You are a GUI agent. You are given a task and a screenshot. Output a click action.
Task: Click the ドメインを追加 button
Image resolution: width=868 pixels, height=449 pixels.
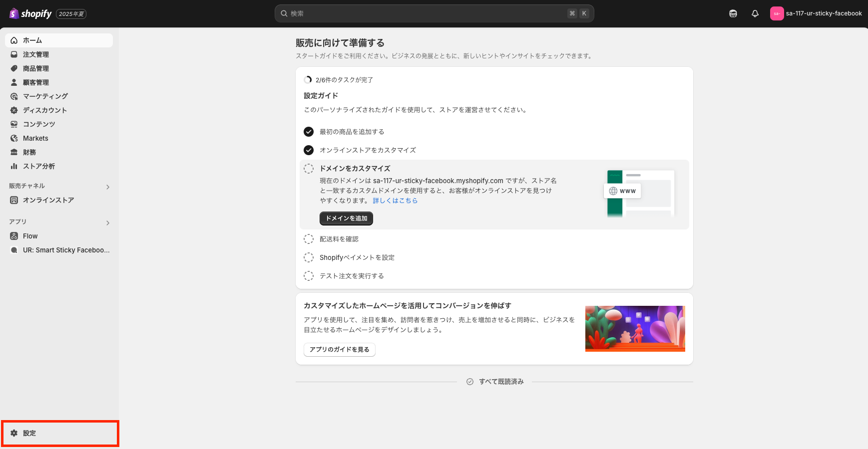pyautogui.click(x=346, y=219)
